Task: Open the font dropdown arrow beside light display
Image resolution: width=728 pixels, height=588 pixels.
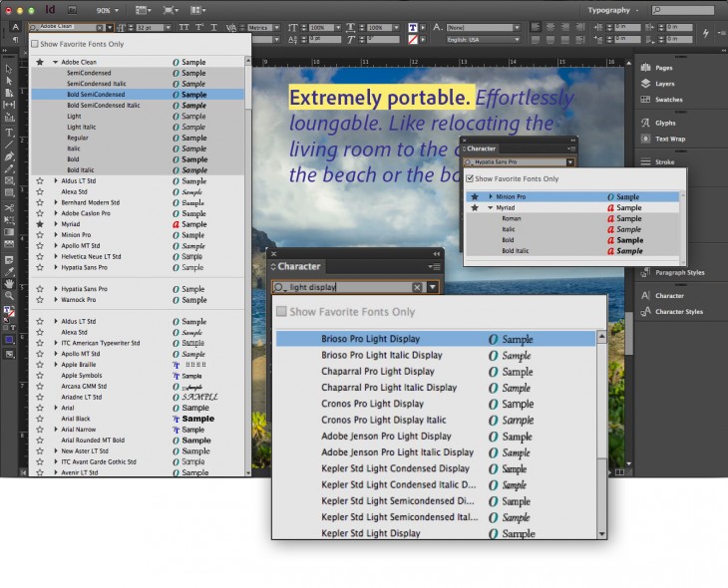Action: pyautogui.click(x=432, y=287)
